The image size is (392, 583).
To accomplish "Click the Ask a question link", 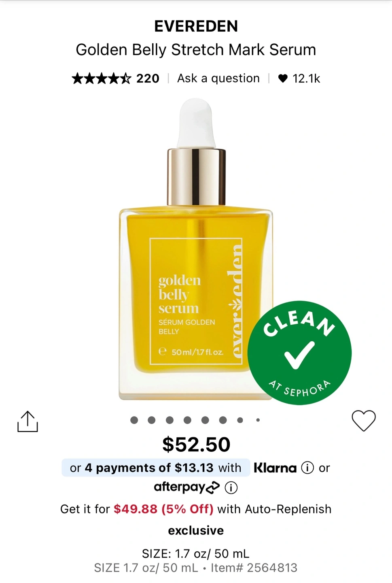I will click(x=218, y=78).
